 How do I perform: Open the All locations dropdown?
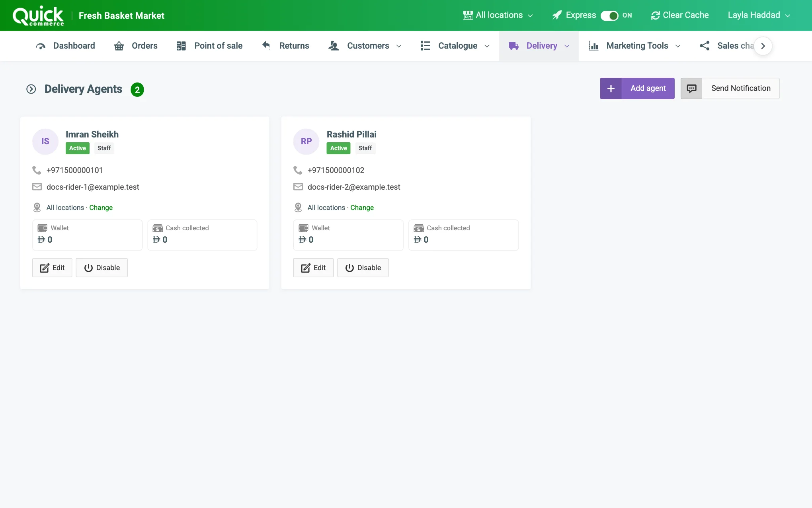pyautogui.click(x=498, y=15)
